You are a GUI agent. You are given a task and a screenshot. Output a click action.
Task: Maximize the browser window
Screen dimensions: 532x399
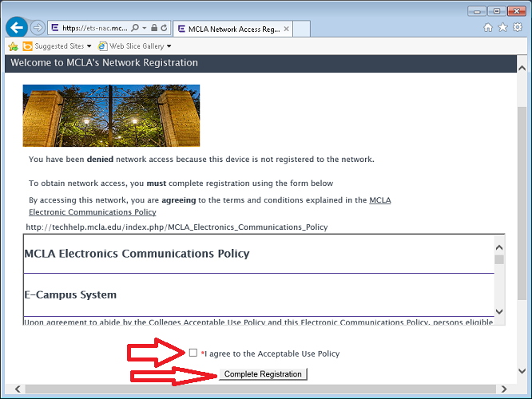(x=497, y=11)
